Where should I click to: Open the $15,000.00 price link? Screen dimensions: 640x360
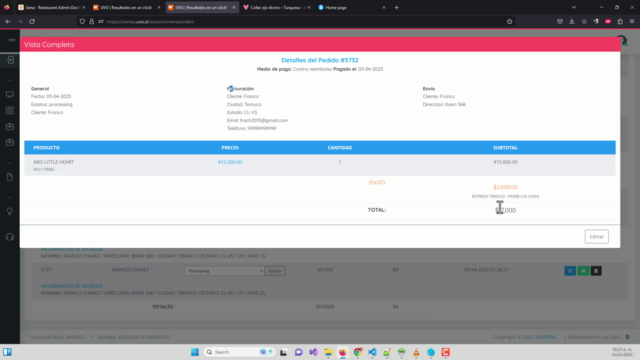tap(230, 162)
